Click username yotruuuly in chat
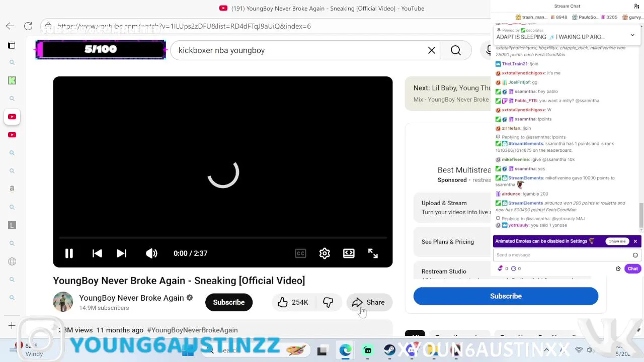644x362 pixels. pos(518,225)
